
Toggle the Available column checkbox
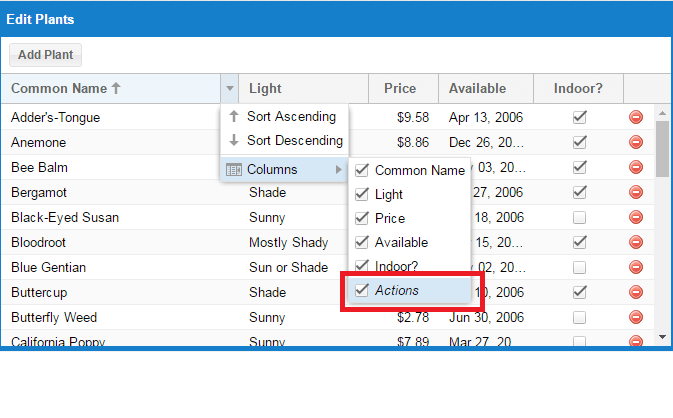pyautogui.click(x=362, y=242)
